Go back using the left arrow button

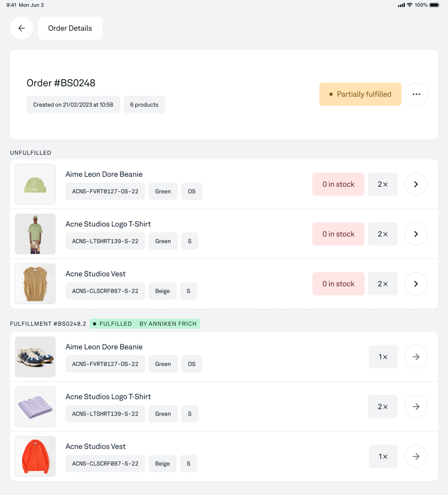[22, 28]
